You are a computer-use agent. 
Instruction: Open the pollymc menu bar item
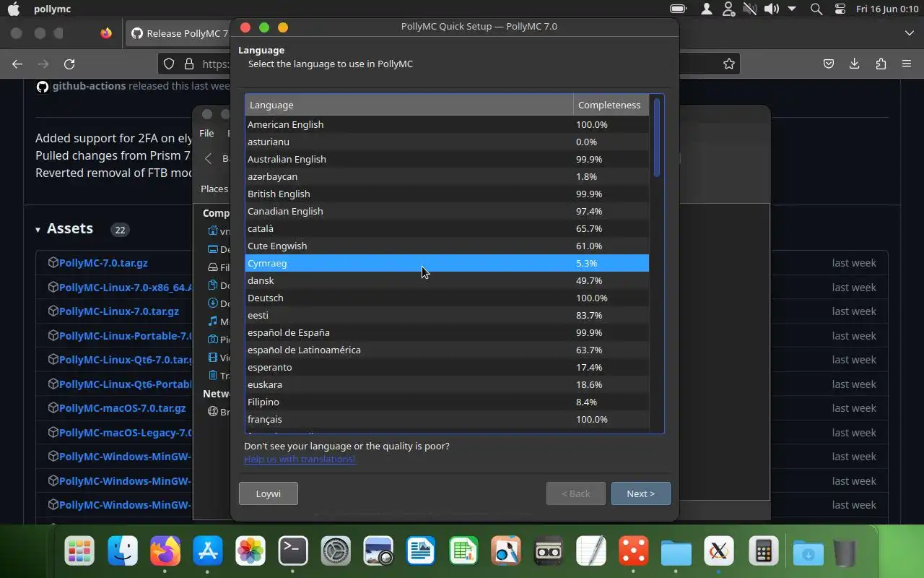pos(52,9)
